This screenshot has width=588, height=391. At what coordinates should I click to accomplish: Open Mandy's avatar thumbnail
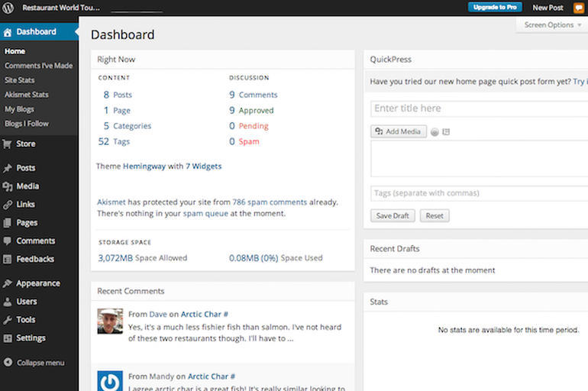click(110, 381)
